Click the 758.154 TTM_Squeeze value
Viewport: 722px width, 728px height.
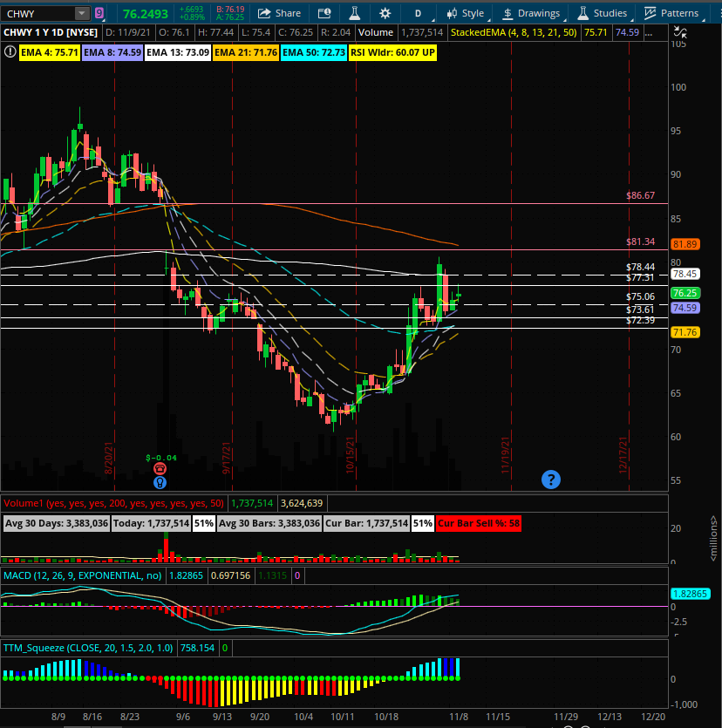197,648
